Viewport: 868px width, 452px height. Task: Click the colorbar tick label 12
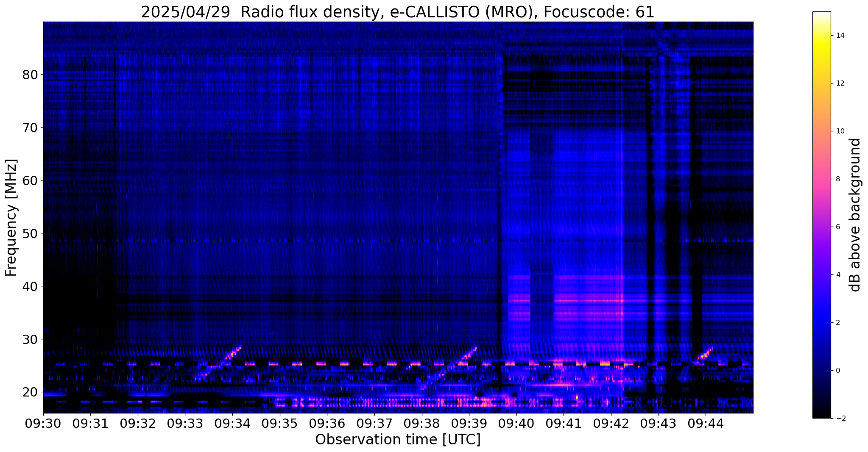(x=840, y=83)
